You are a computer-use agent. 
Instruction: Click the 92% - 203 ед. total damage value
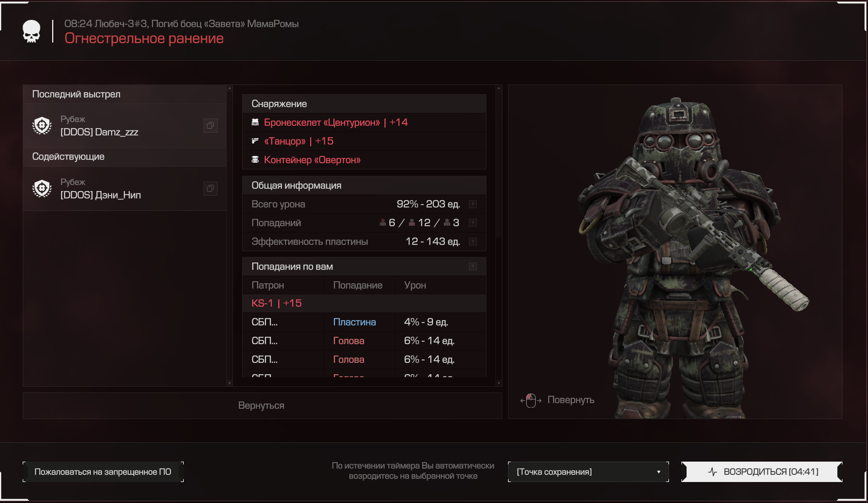[429, 204]
